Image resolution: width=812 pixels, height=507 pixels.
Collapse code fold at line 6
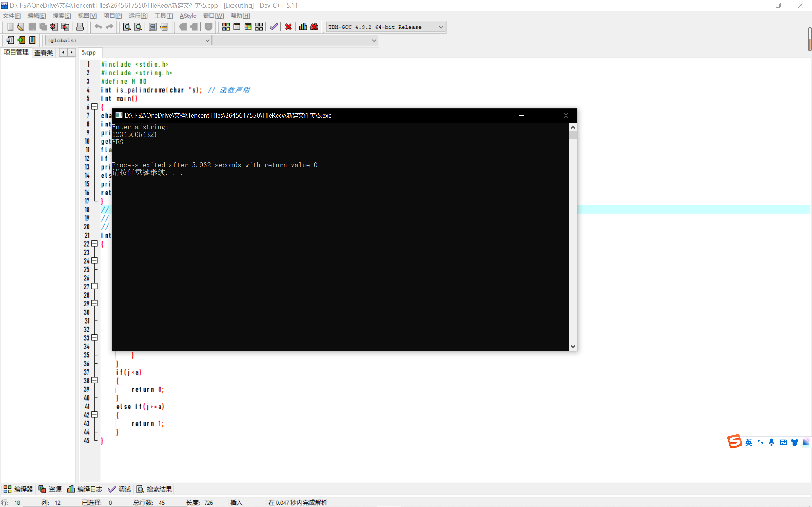(95, 107)
